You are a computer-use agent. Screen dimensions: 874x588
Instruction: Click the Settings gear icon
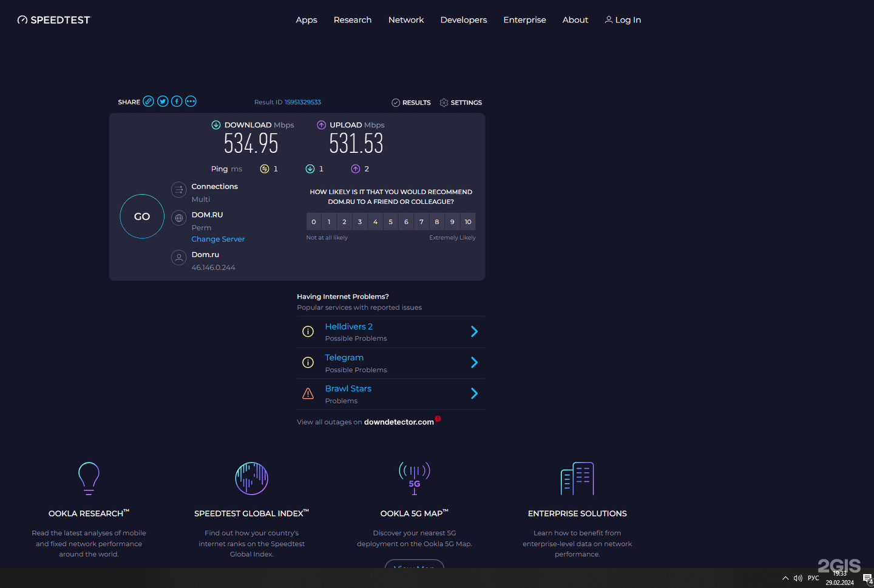(444, 103)
